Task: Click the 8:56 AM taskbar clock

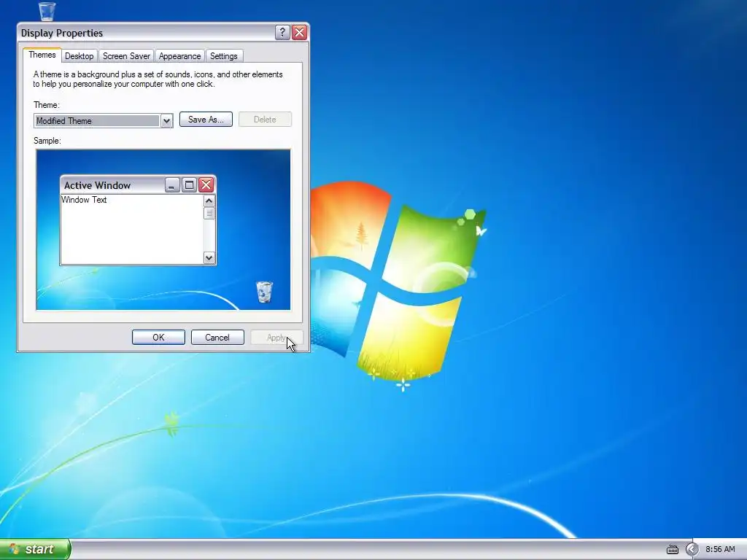Action: coord(720,549)
